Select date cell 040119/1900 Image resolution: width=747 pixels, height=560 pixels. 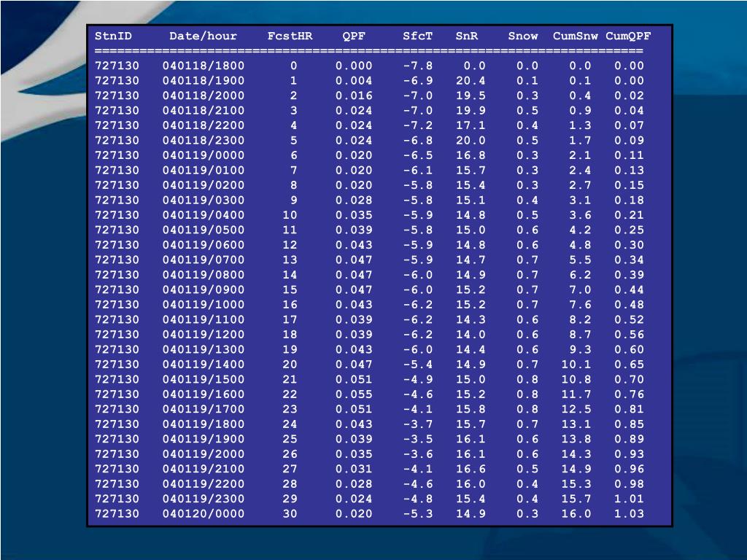click(x=204, y=438)
